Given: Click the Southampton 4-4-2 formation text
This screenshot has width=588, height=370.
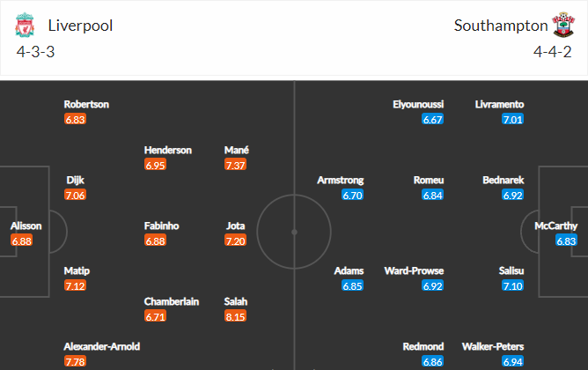Looking at the screenshot, I should coord(553,52).
